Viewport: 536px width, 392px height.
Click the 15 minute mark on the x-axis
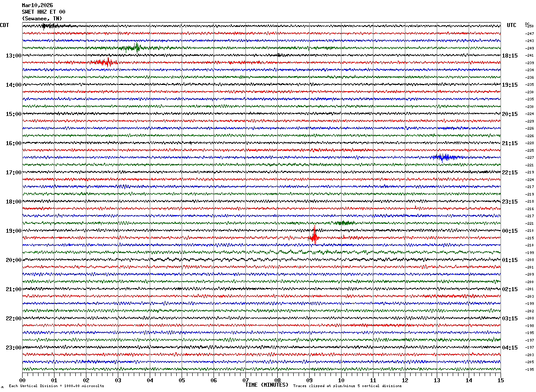500,380
